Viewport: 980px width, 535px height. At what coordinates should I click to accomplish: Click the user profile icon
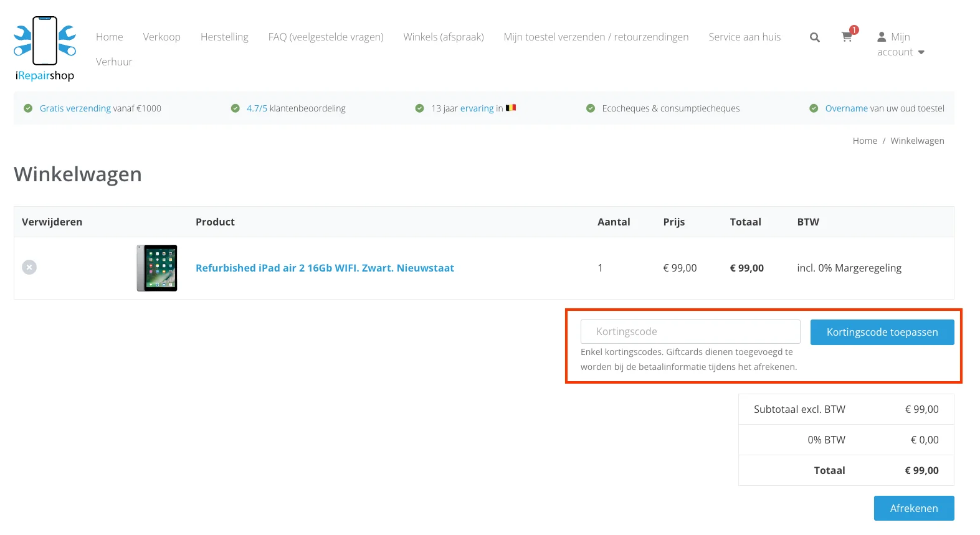tap(882, 37)
